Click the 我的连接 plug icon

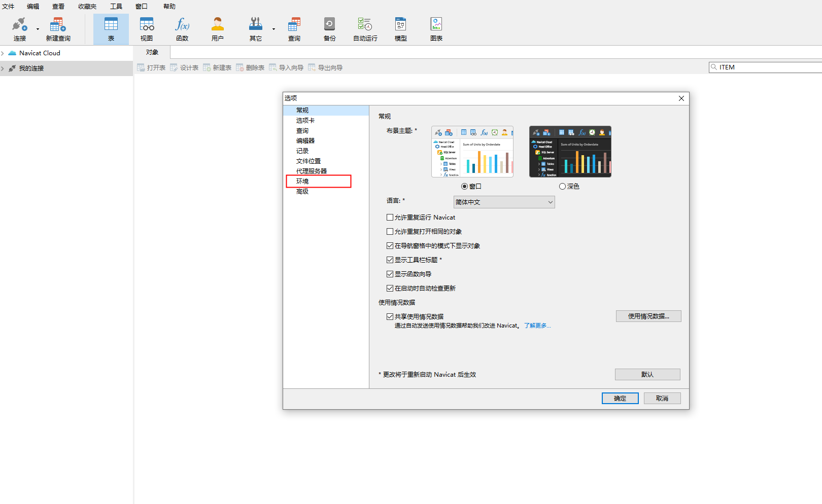[x=12, y=68]
